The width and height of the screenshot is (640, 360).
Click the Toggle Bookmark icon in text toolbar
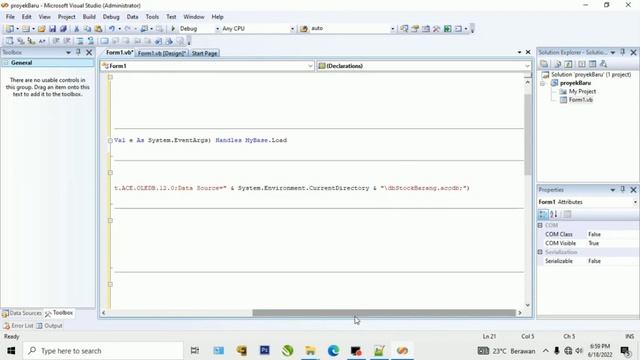[x=104, y=41]
